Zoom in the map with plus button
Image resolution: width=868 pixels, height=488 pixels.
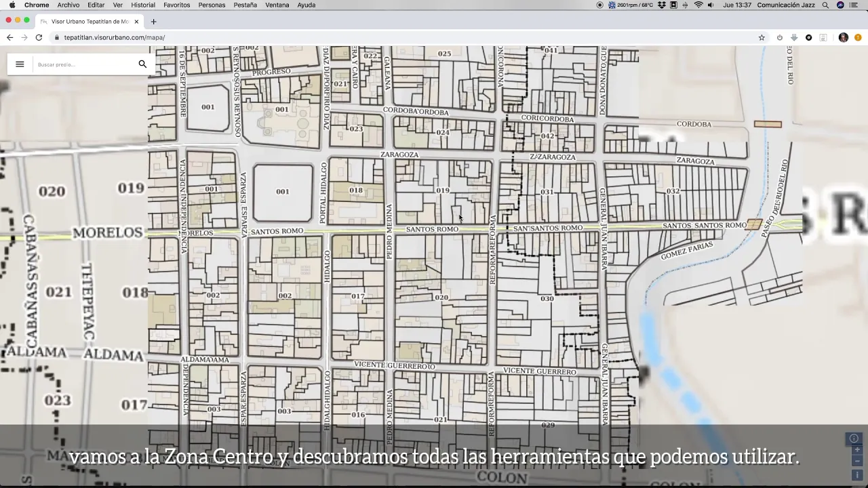click(857, 450)
